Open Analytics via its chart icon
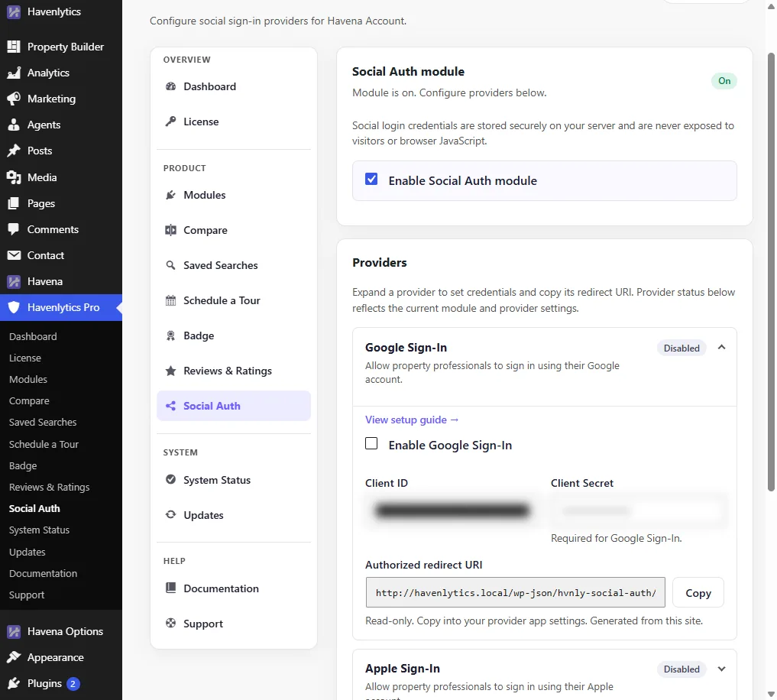777x700 pixels. (x=14, y=73)
